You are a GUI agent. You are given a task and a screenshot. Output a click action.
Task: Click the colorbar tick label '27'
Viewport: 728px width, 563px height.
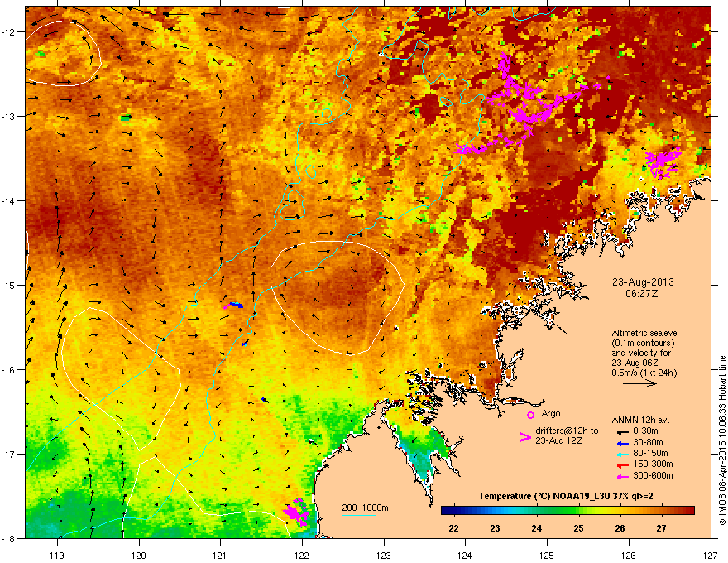click(661, 528)
